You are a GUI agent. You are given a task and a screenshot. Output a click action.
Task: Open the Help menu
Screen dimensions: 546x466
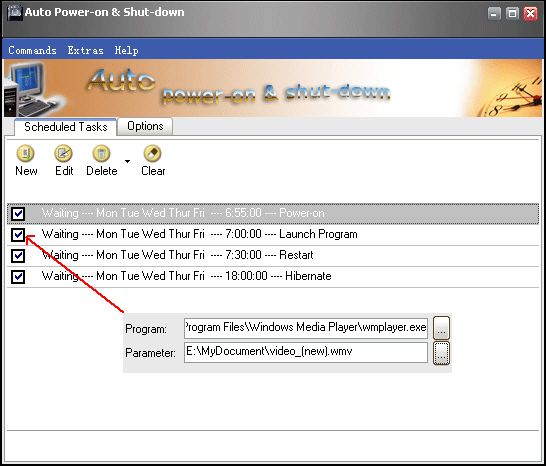126,50
